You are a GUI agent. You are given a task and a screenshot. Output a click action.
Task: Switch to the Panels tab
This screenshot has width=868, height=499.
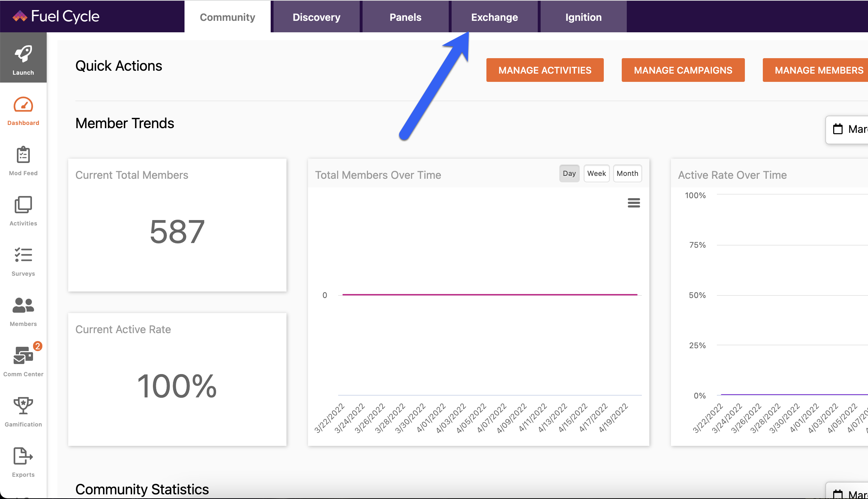(x=405, y=17)
